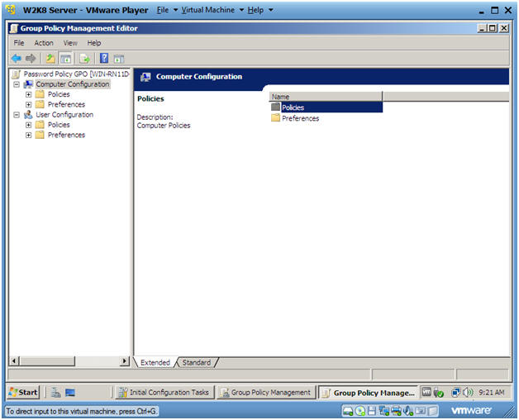Image resolution: width=519 pixels, height=420 pixels.
Task: Open the editor's File menu
Action: pos(19,43)
